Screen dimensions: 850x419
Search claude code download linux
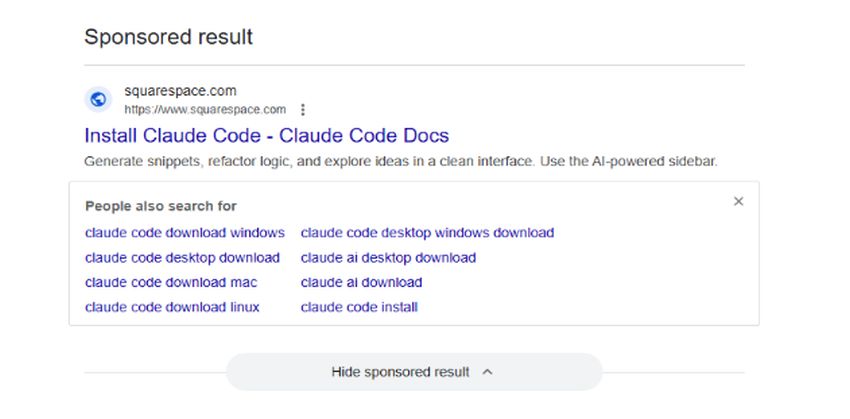pos(172,307)
